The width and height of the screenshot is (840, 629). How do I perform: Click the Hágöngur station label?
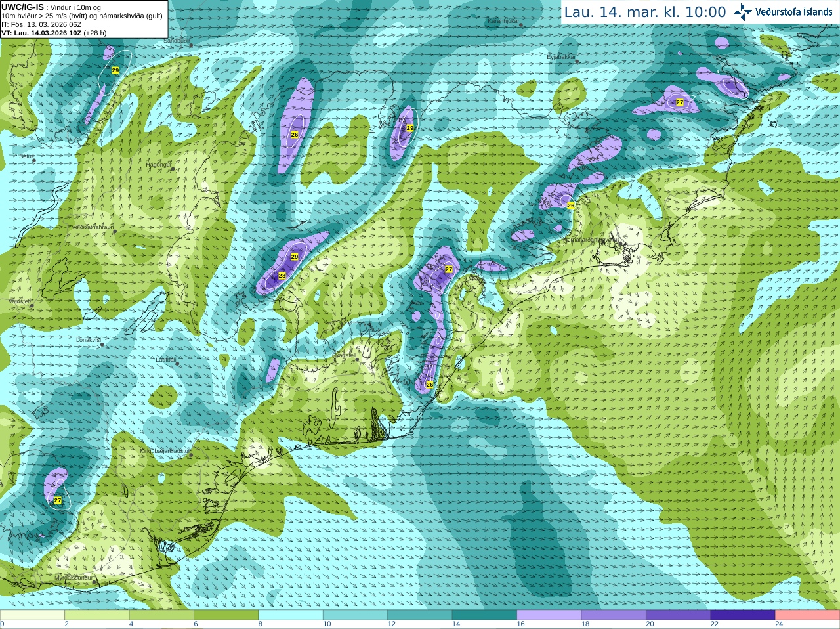point(158,165)
